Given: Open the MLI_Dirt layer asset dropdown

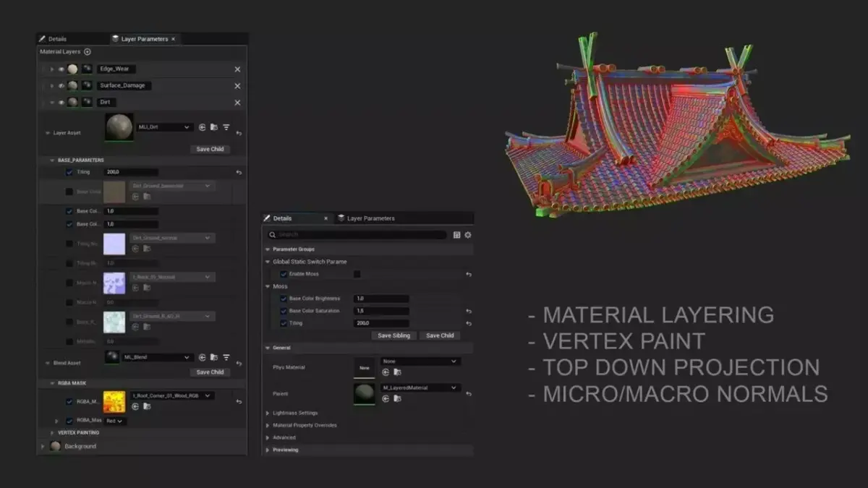Looking at the screenshot, I should click(x=164, y=127).
